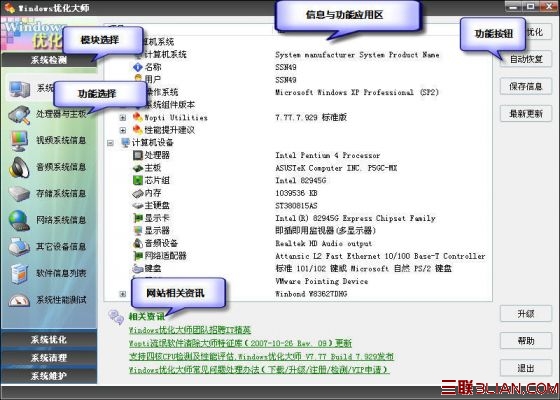Viewport: 560px width, 400px height.
Task: Click the 主板 icon in device tree
Action: click(x=138, y=168)
